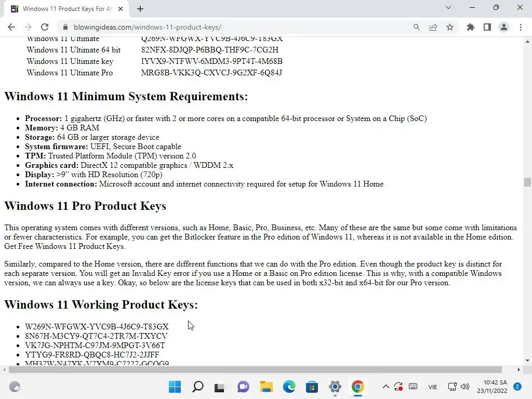Image resolution: width=532 pixels, height=399 pixels.
Task: Click horizontal scrollbar thumb
Action: [255, 369]
